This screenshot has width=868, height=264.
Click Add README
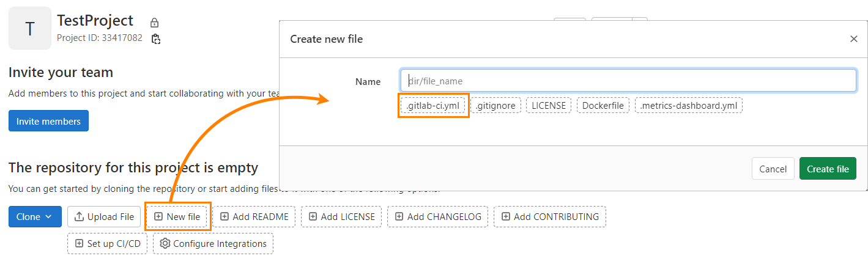coord(254,216)
